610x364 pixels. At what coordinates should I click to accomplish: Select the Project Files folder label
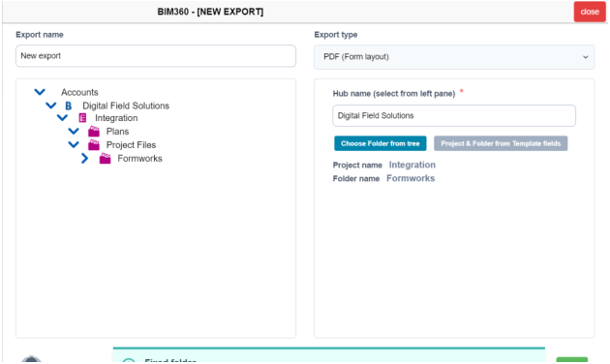coord(131,145)
